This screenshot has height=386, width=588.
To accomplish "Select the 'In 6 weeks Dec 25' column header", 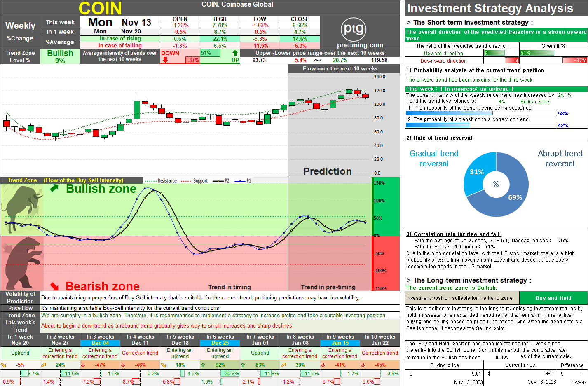I will [220, 340].
